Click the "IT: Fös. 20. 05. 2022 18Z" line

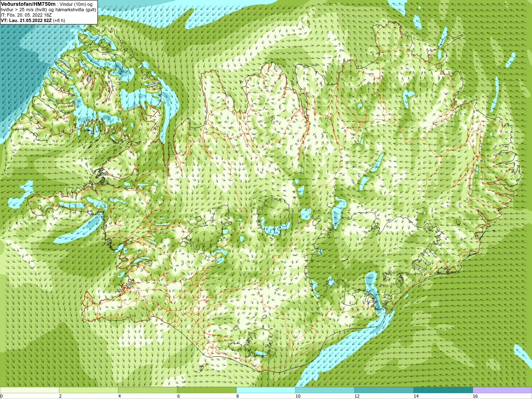pyautogui.click(x=26, y=15)
